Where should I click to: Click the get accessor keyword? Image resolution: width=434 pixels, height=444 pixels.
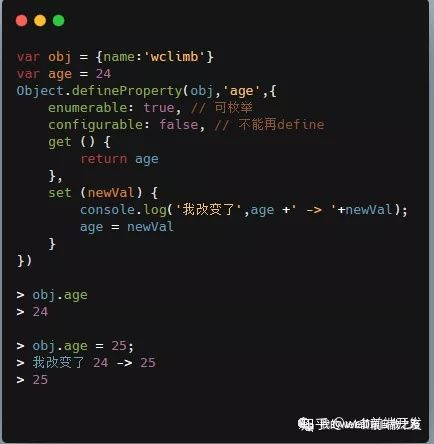tap(60, 142)
